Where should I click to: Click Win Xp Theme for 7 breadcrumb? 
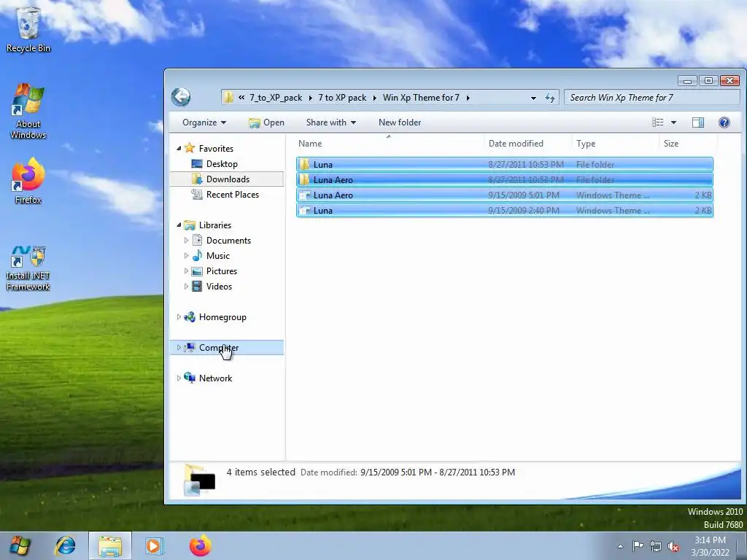(421, 98)
